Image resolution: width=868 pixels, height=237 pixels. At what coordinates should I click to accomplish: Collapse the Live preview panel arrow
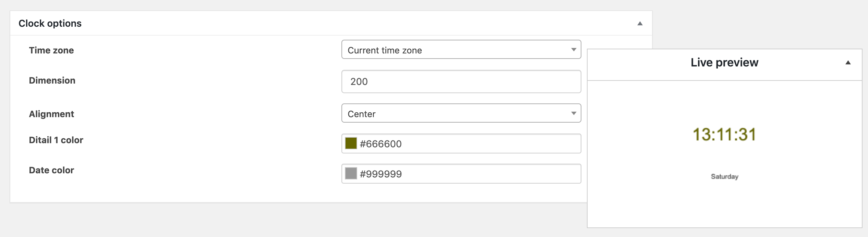(x=848, y=63)
